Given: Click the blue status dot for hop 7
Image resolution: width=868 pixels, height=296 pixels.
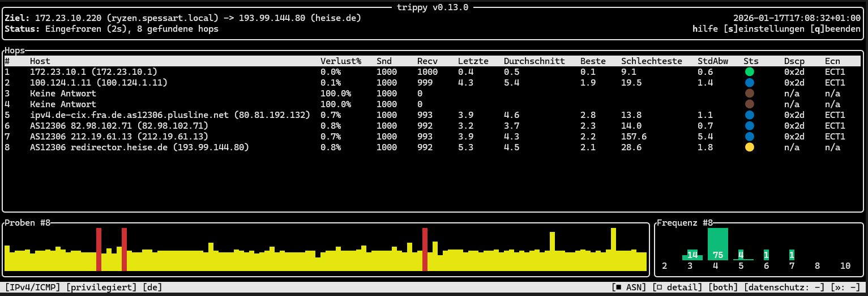Looking at the screenshot, I should coord(750,137).
